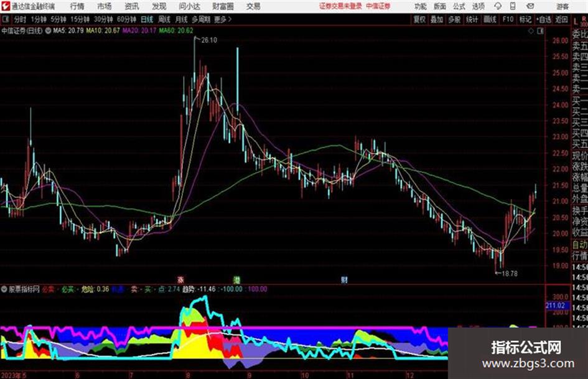The width and height of the screenshot is (588, 379).
Task: Click the mobile phone icon
Action: [513, 6]
